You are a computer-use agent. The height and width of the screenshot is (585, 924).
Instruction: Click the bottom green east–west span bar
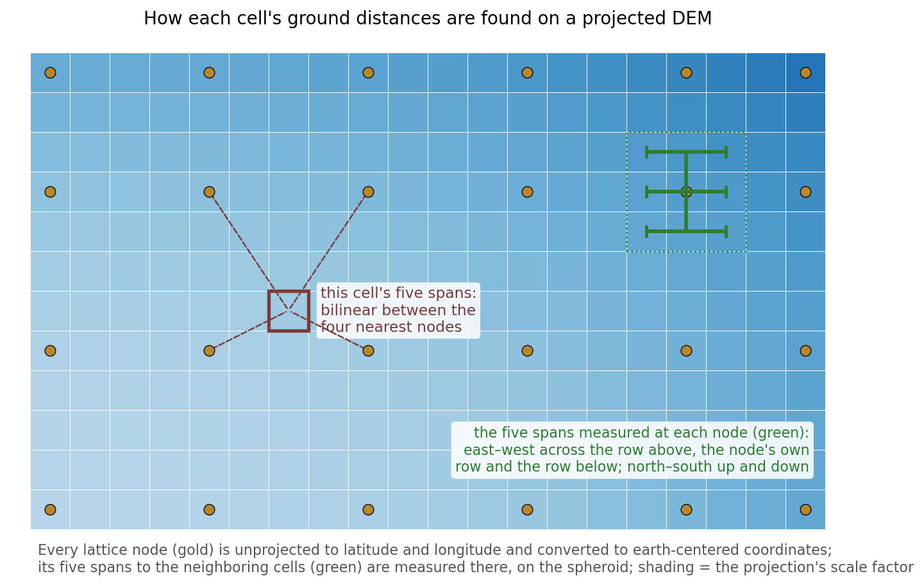pos(686,231)
